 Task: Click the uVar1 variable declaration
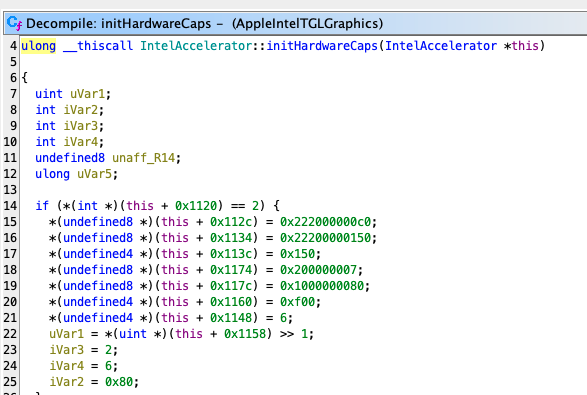(88, 94)
